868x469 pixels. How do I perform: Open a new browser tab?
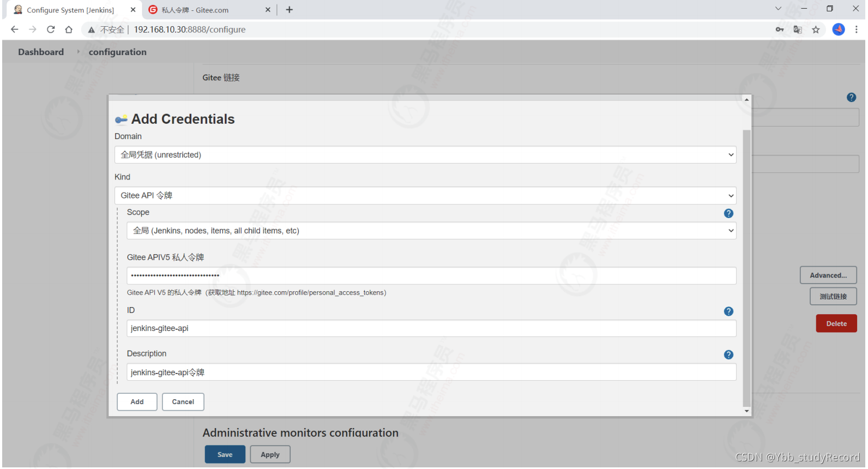(x=290, y=10)
